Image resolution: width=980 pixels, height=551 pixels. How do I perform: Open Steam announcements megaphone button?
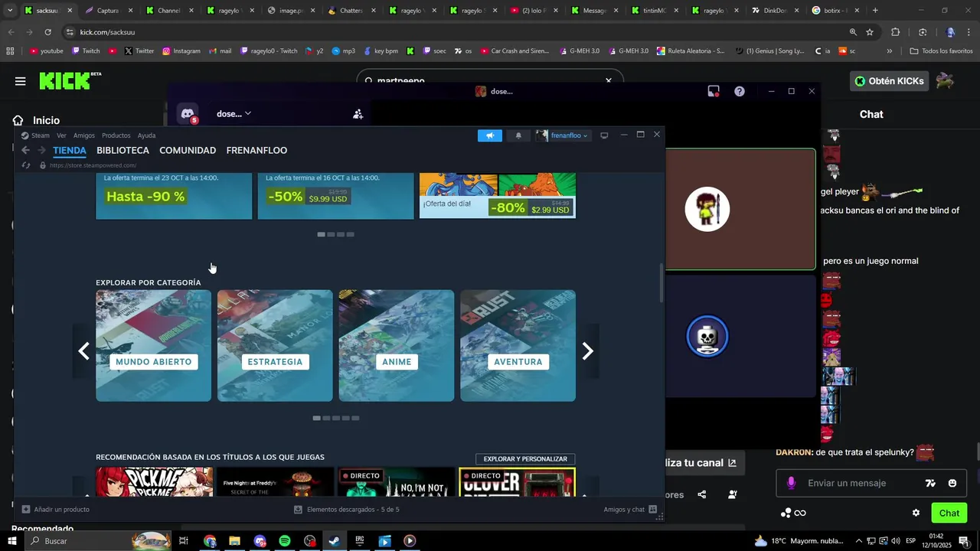tap(490, 135)
